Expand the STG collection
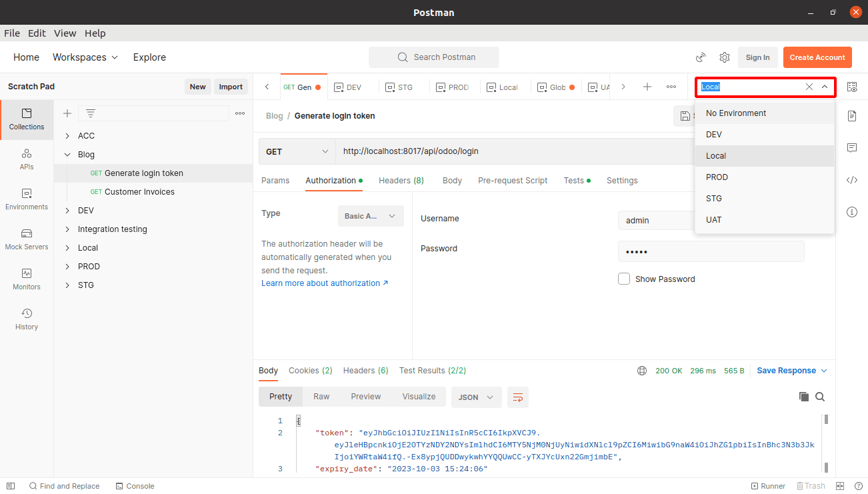This screenshot has width=868, height=494. point(67,285)
